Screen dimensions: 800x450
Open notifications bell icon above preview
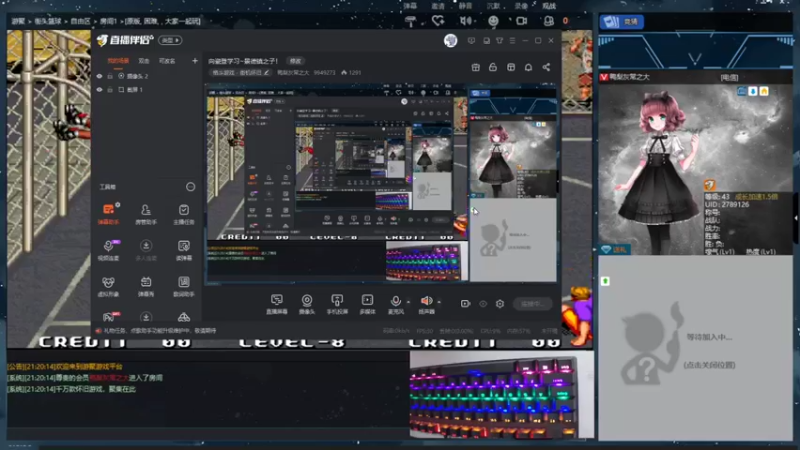click(x=529, y=67)
